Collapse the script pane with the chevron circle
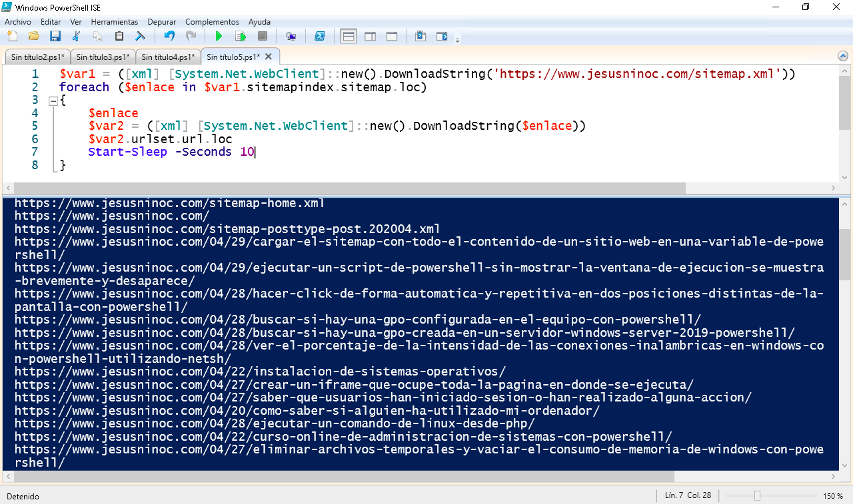Screen dimensions: 853x504 coord(842,56)
